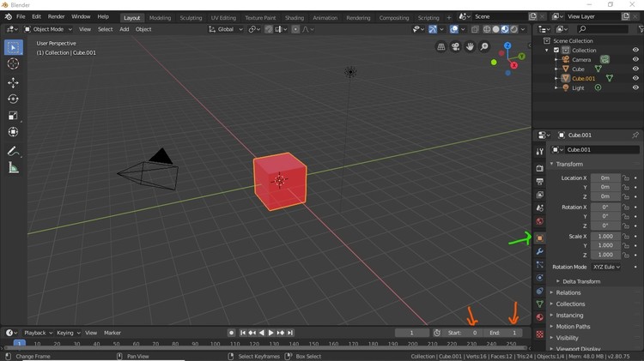Jump to the last frame
The image size is (644, 361).
290,333
